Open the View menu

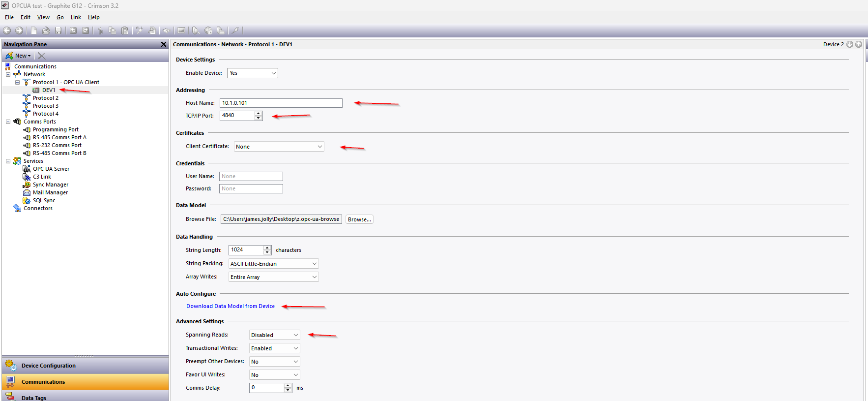pos(43,17)
